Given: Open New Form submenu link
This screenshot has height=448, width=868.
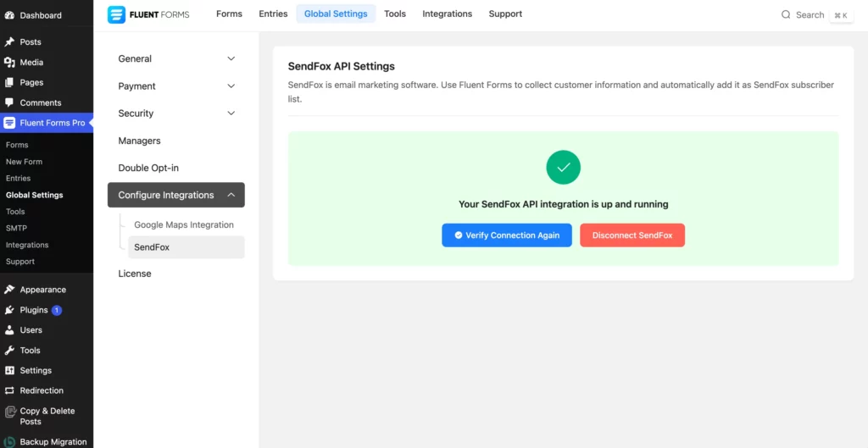Looking at the screenshot, I should click(x=24, y=162).
